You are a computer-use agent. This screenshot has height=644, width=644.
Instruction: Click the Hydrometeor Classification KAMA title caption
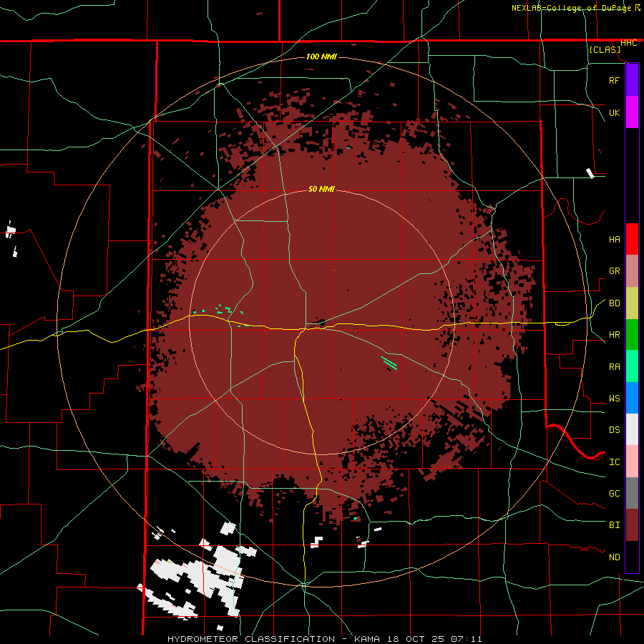(324, 639)
